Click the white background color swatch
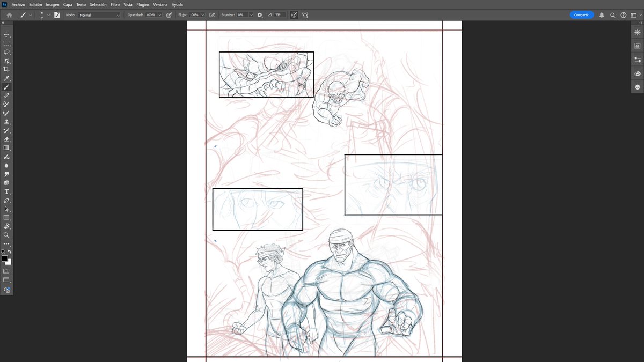644x362 pixels. (x=9, y=262)
